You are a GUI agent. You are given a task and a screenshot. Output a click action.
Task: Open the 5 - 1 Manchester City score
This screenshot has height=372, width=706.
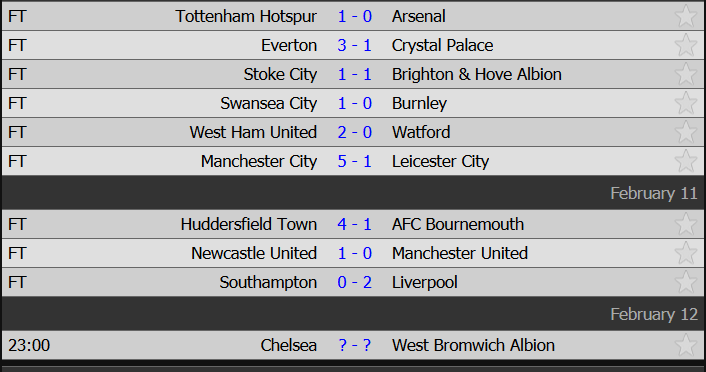[354, 161]
